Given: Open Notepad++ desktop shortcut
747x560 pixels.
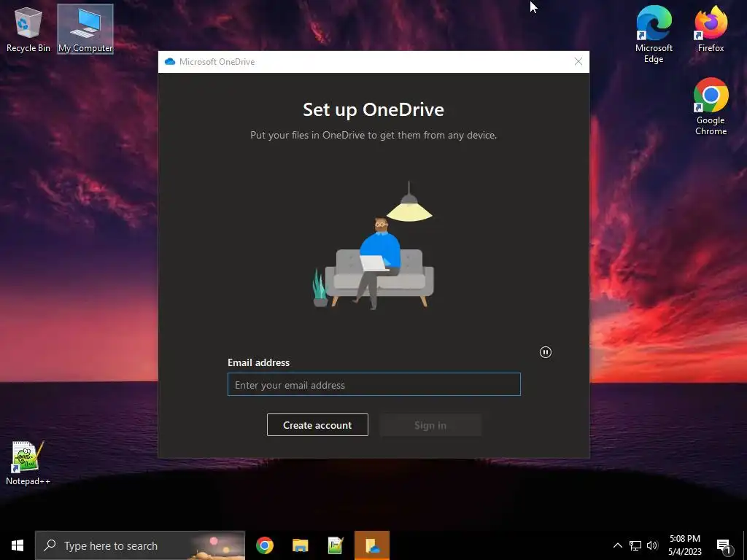Looking at the screenshot, I should [x=28, y=463].
